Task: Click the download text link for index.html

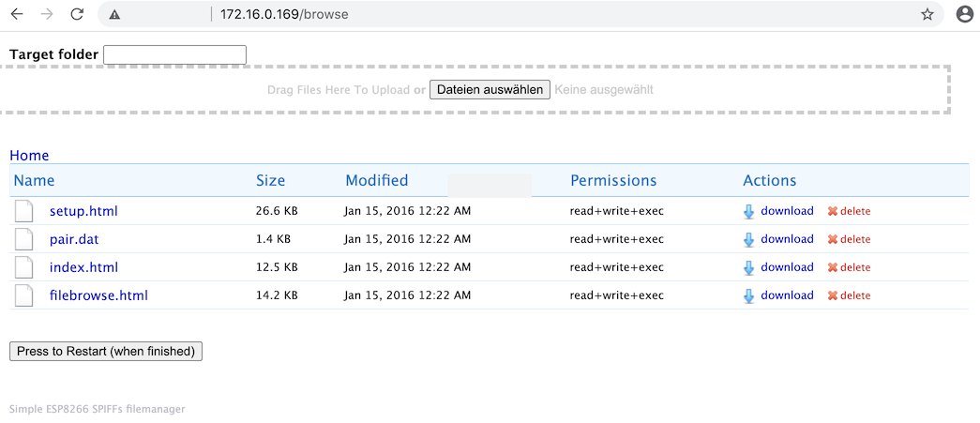Action: (x=788, y=266)
